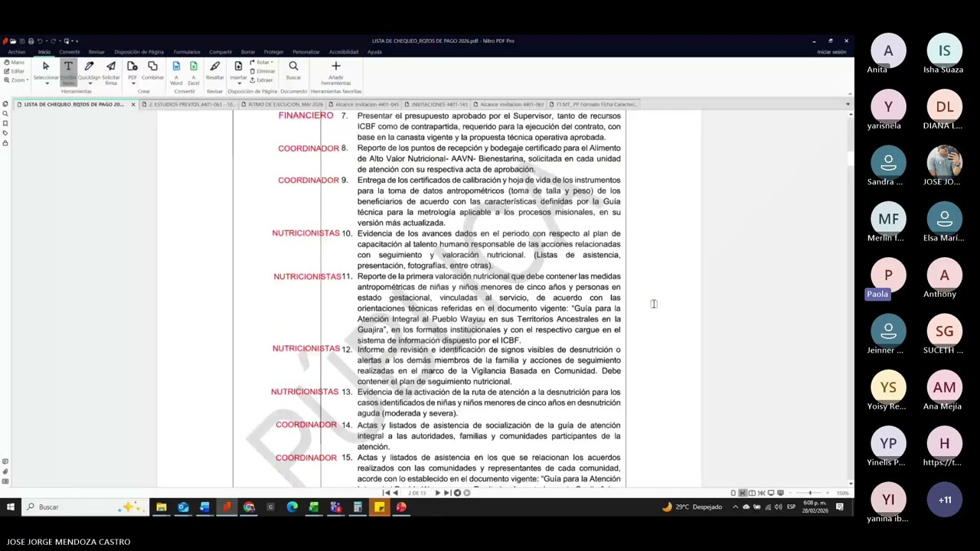Click Añadir herramientas plus icon
The height and width of the screenshot is (551, 980).
click(x=335, y=67)
